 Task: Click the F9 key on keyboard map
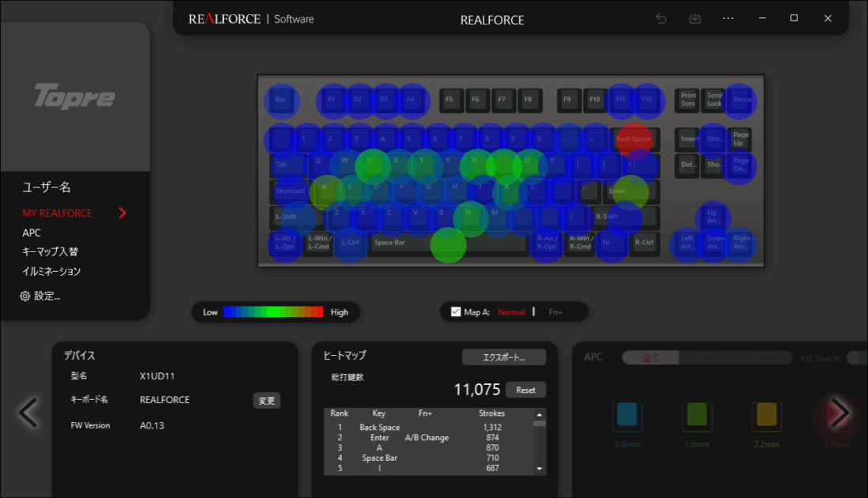tap(569, 100)
